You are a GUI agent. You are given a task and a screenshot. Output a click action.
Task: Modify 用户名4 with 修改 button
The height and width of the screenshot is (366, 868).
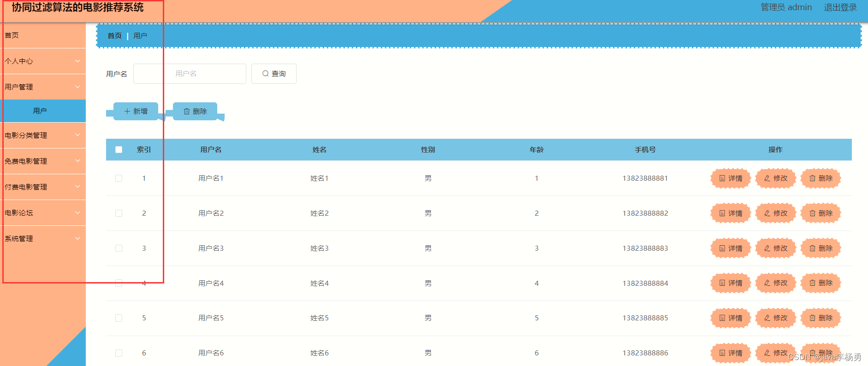pos(776,283)
